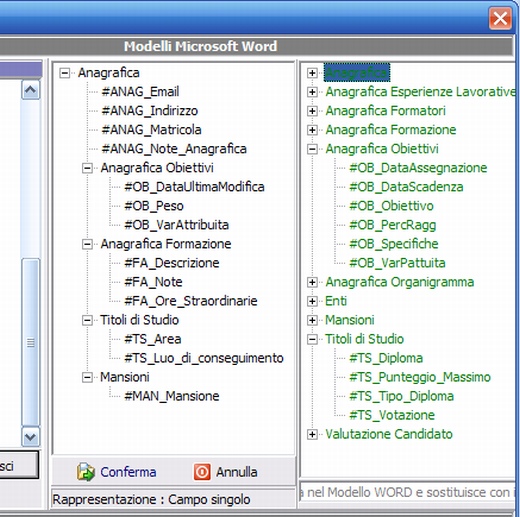Select #TS_Area field

[x=153, y=339]
